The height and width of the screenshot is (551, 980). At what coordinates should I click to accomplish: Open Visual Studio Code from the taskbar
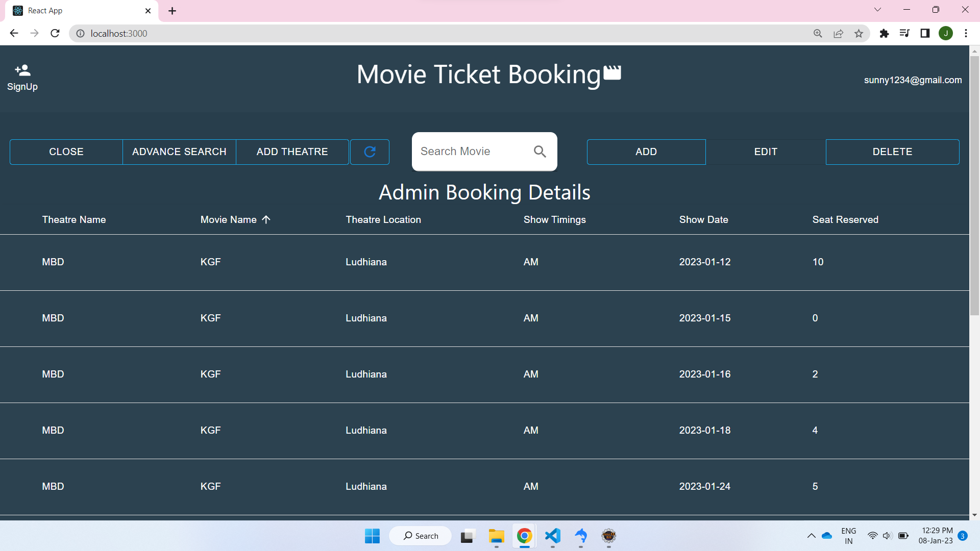click(553, 536)
